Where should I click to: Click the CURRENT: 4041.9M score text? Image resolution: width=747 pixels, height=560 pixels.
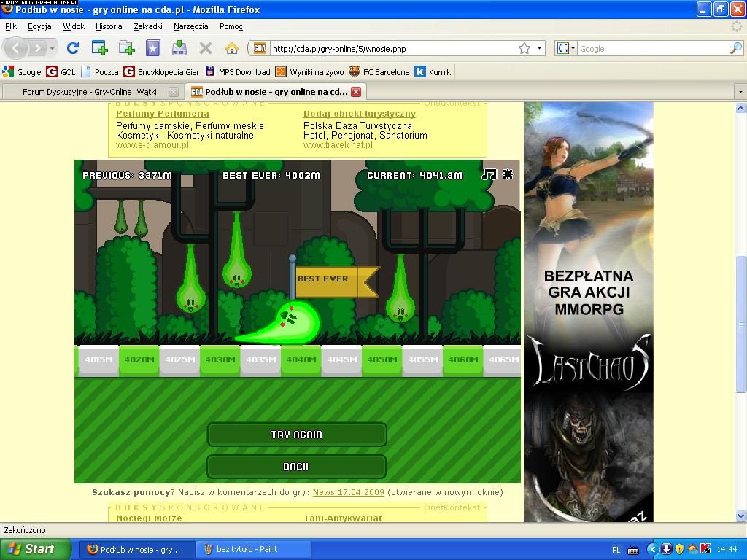coord(415,175)
